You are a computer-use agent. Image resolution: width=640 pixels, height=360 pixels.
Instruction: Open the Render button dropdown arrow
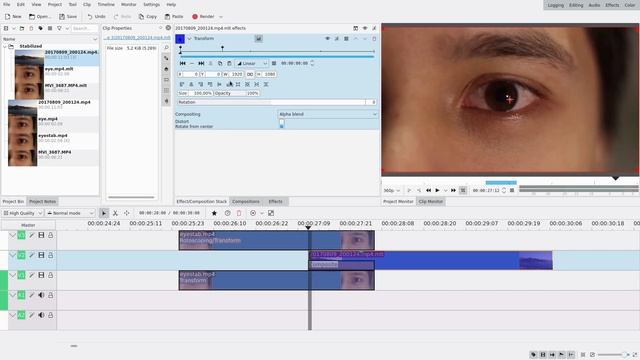click(x=221, y=17)
